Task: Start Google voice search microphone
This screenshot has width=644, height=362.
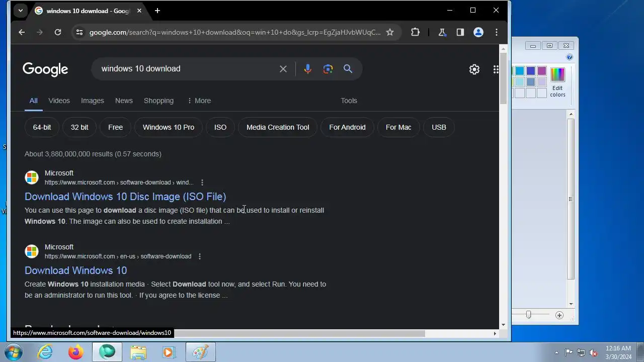Action: [x=308, y=69]
